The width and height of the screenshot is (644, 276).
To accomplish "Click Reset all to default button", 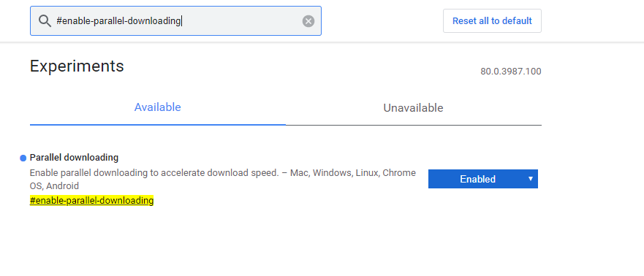I will tap(492, 21).
